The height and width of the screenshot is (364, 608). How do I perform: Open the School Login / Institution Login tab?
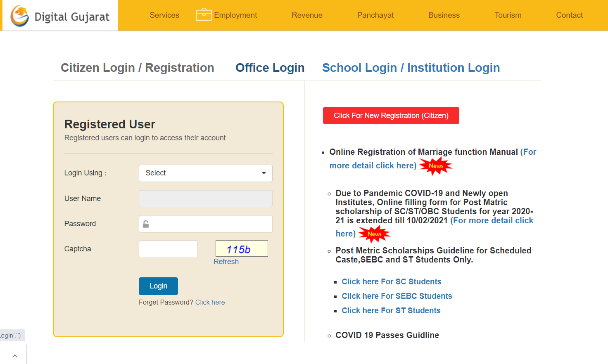pos(411,67)
